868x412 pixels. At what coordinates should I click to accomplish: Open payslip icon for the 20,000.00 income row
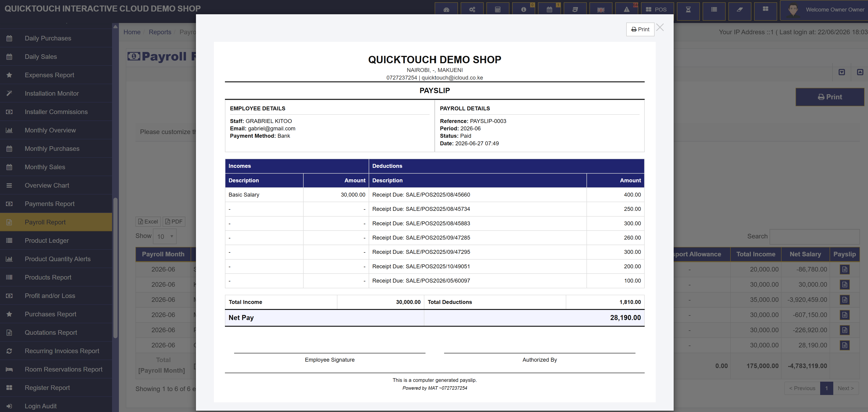click(844, 269)
